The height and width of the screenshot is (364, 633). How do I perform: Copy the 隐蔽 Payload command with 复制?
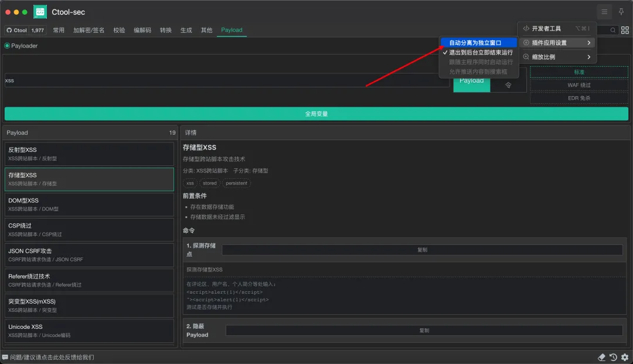click(424, 331)
